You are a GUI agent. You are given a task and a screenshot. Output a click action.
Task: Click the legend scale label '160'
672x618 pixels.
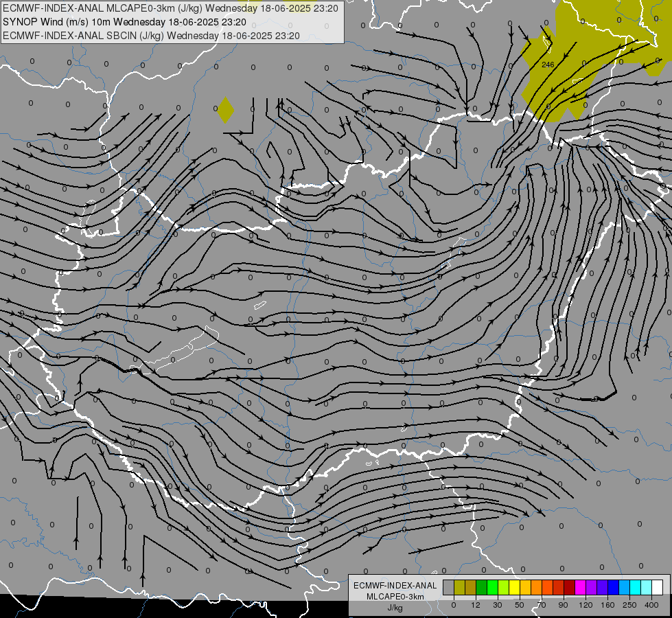(x=607, y=605)
